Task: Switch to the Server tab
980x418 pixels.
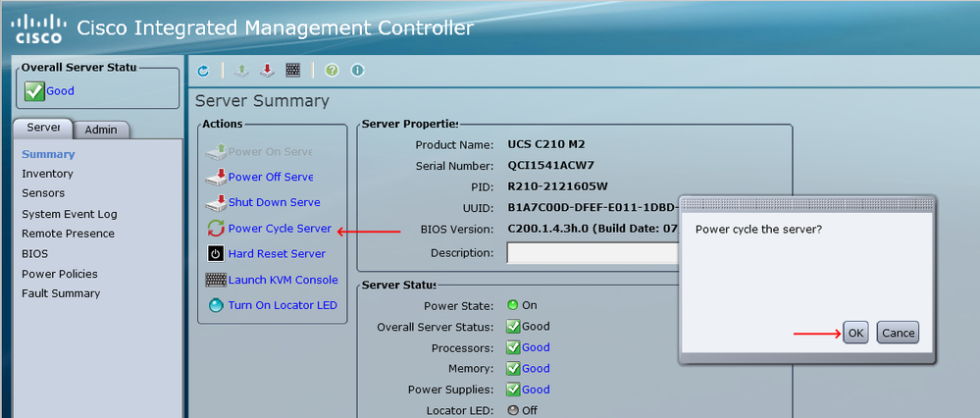Action: tap(43, 128)
